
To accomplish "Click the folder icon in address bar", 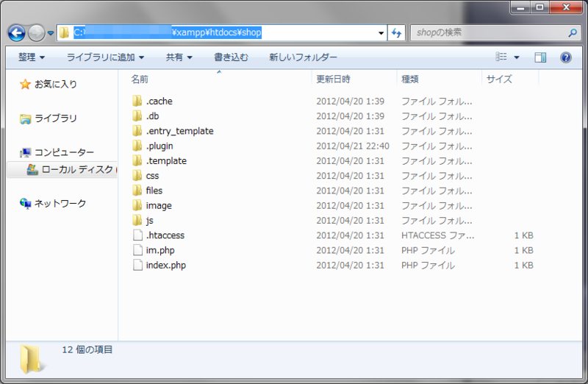I will (x=65, y=32).
